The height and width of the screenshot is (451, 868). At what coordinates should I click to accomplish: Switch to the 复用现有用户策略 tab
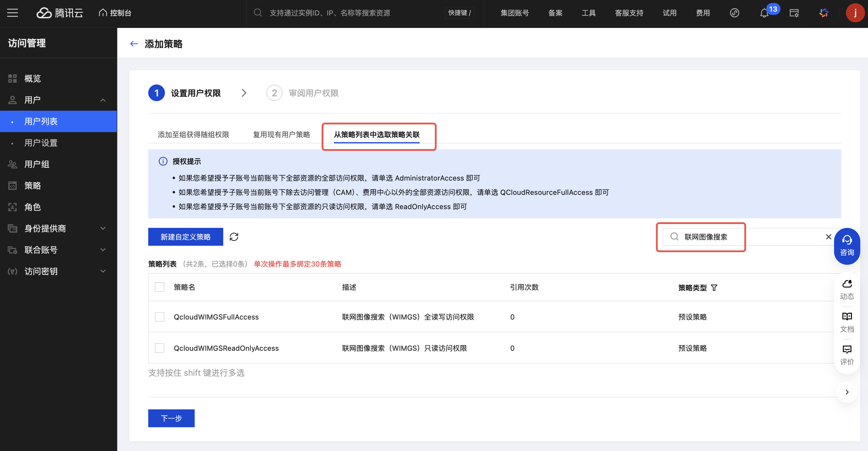coord(281,134)
